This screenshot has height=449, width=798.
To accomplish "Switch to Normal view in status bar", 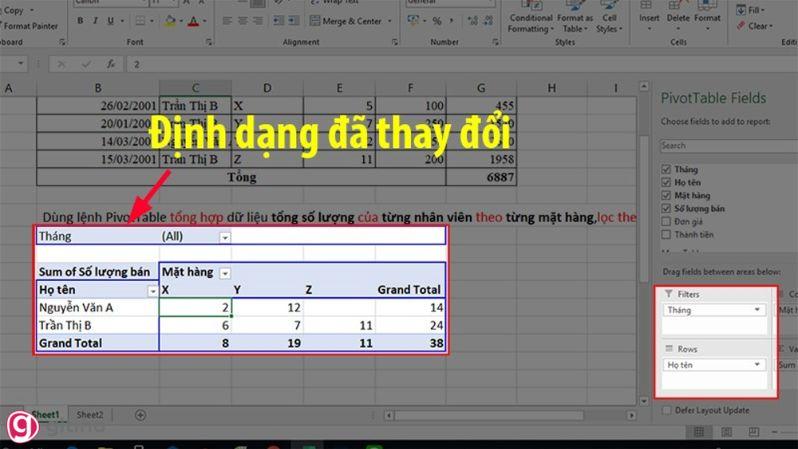I will click(x=699, y=432).
